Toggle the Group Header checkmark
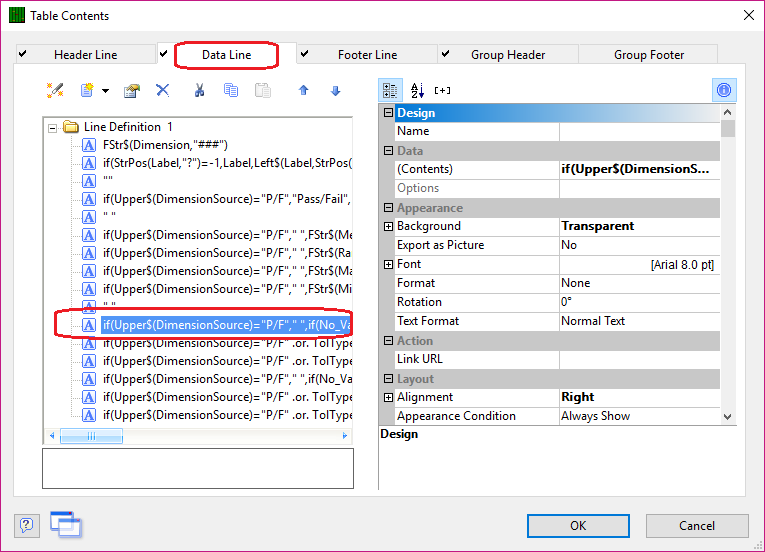765x552 pixels. click(x=445, y=54)
